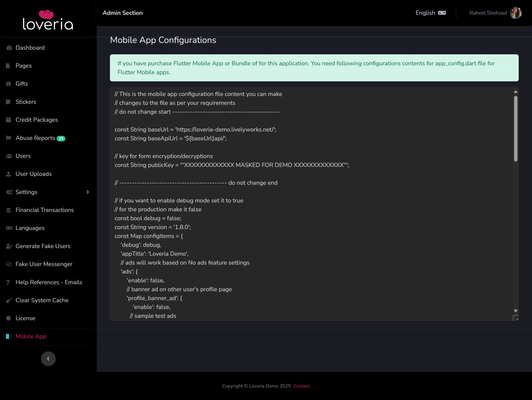Click the Help References question mark icon

pyautogui.click(x=8, y=282)
